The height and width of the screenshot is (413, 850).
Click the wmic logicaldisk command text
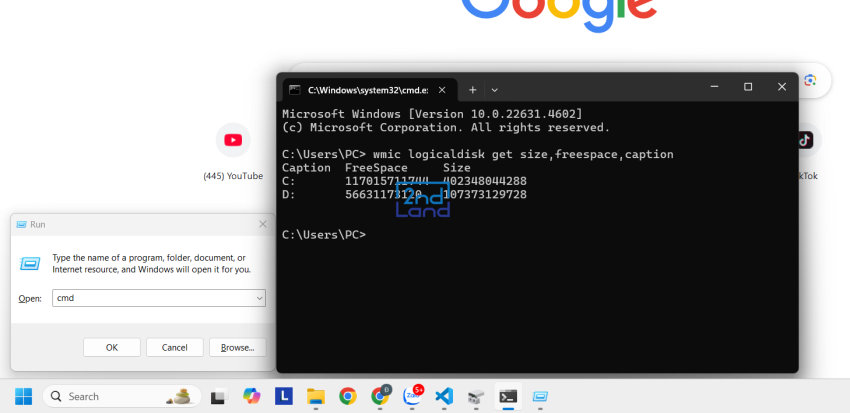click(523, 154)
